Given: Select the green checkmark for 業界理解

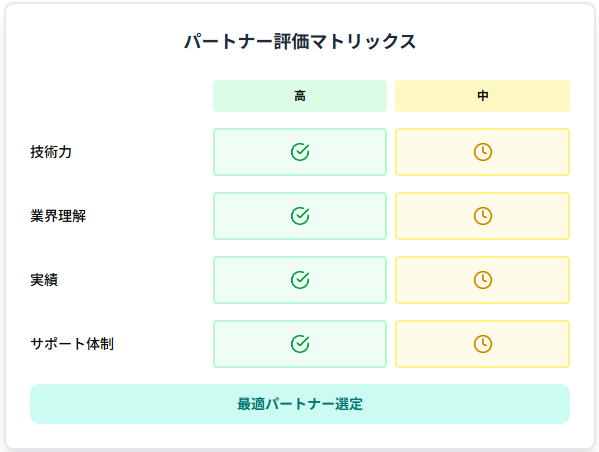Looking at the screenshot, I should (300, 216).
